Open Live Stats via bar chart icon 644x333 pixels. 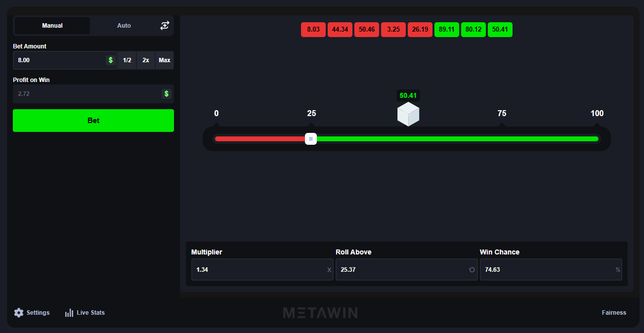[x=69, y=313]
